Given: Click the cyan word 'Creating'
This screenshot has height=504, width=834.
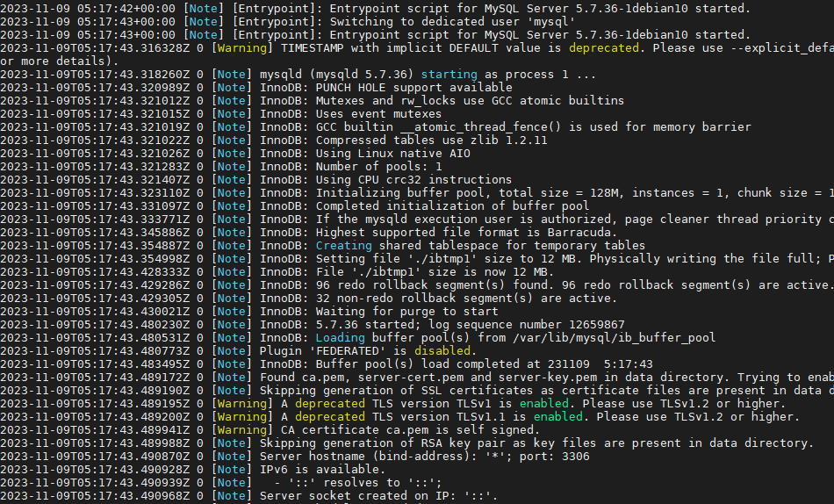Looking at the screenshot, I should 343,246.
